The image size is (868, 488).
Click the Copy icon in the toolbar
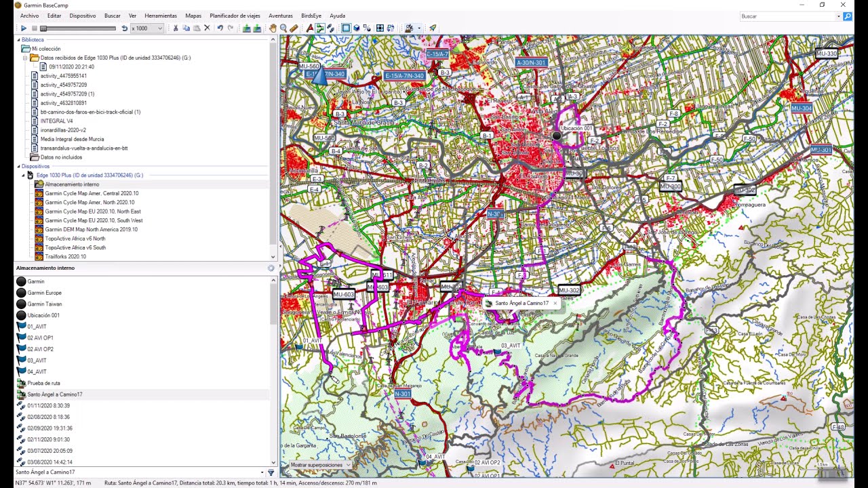click(186, 28)
